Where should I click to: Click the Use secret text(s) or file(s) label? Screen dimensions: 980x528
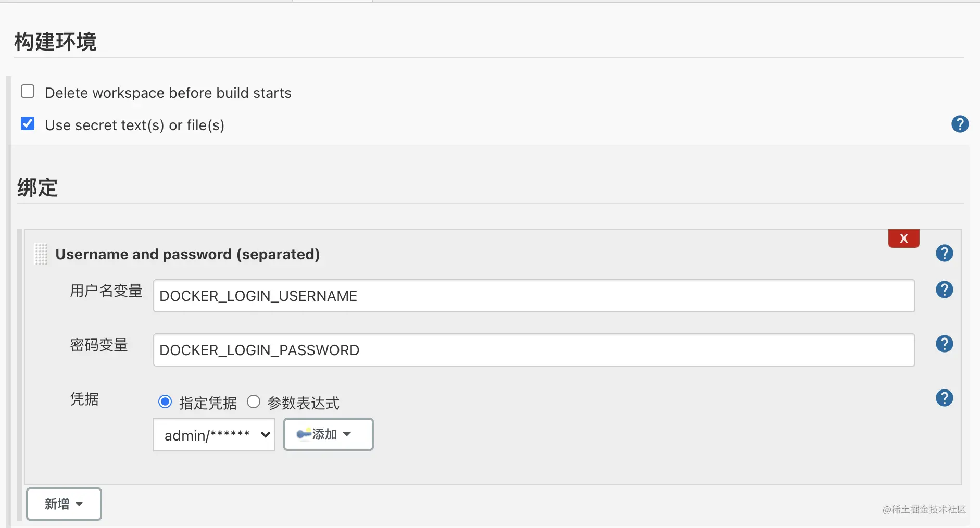134,125
